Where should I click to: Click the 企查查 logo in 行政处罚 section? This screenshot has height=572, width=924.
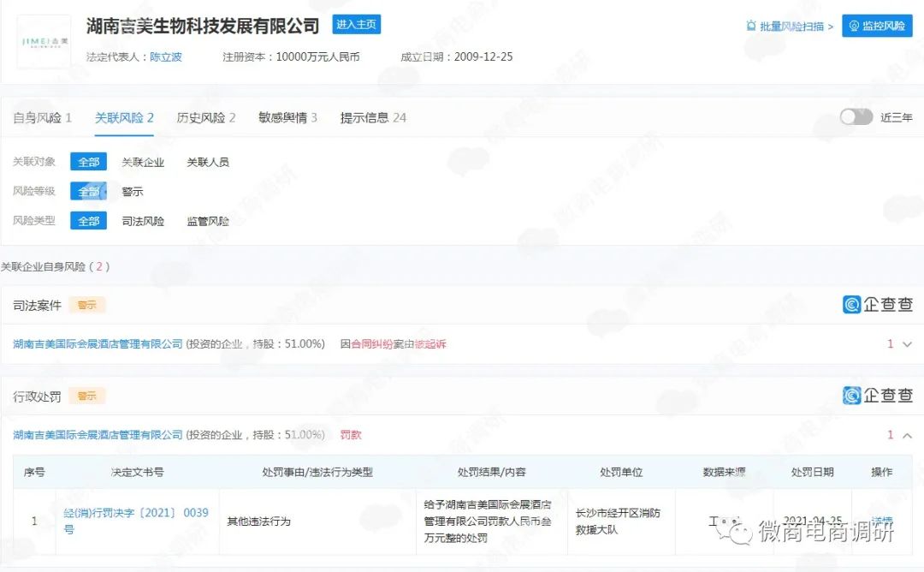878,395
